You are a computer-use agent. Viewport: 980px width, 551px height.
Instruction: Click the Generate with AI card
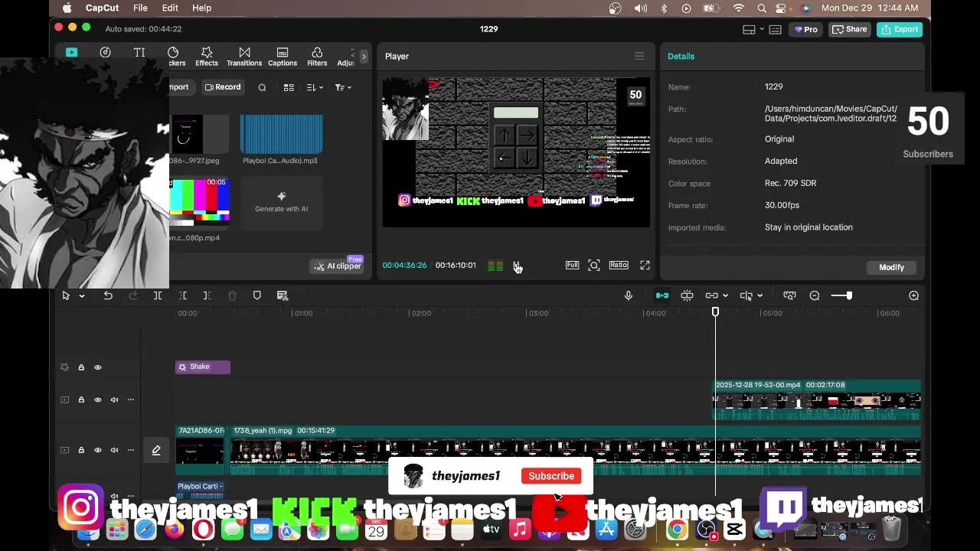(x=282, y=202)
